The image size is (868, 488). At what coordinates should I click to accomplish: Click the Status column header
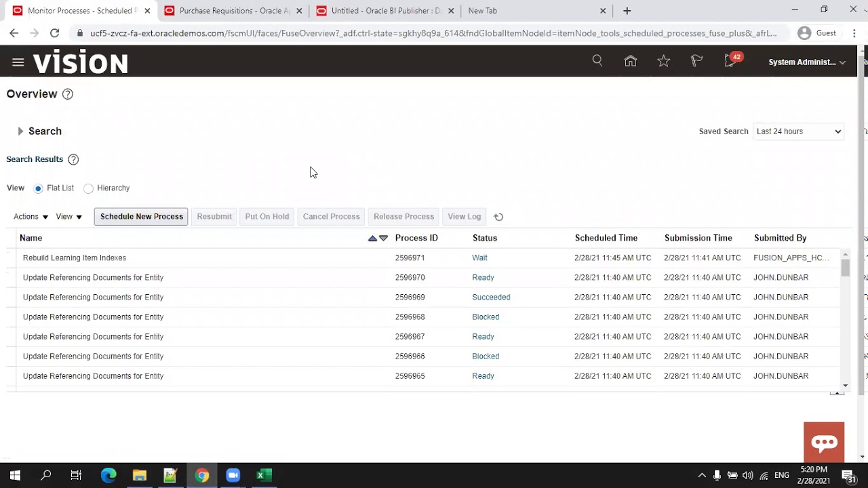[485, 238]
